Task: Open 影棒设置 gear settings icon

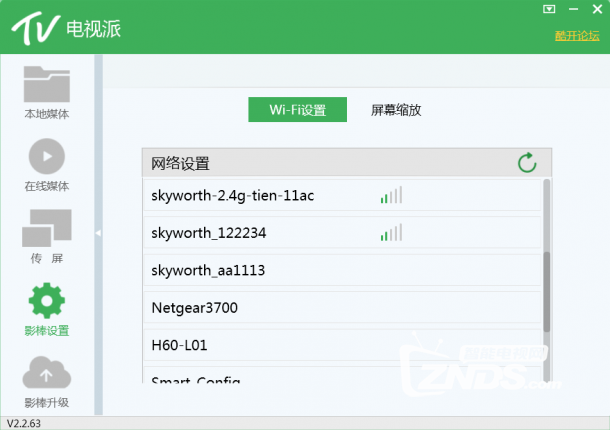Action: coord(47,300)
